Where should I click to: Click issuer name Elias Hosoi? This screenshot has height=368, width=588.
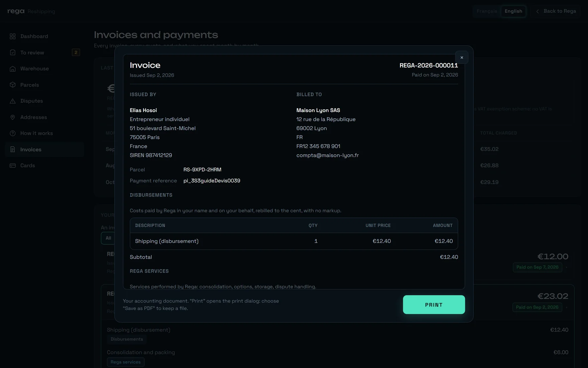(x=143, y=110)
